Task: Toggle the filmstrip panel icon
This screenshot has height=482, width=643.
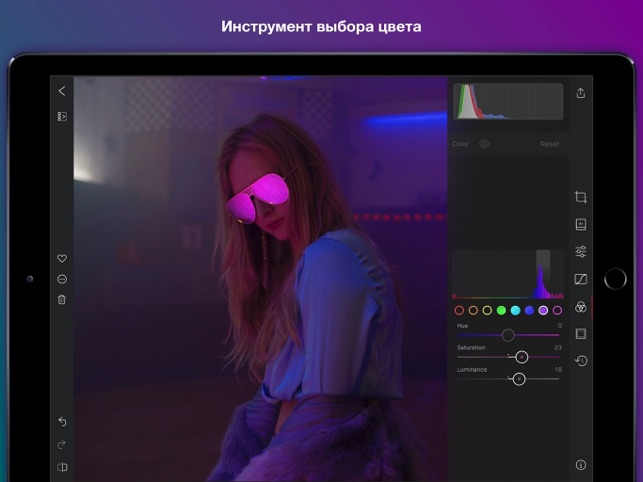Action: click(62, 116)
